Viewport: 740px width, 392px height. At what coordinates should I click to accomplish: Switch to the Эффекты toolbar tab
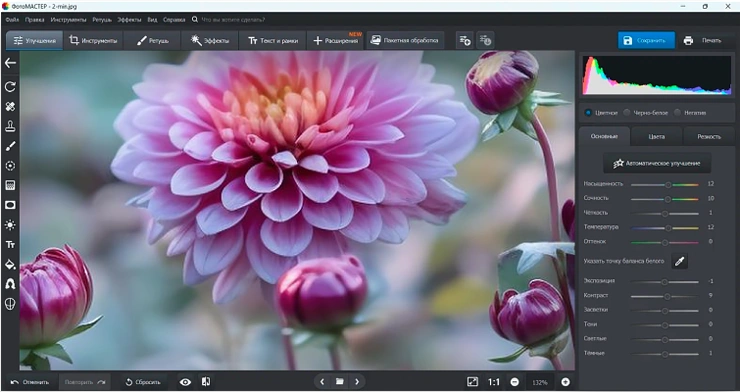210,41
